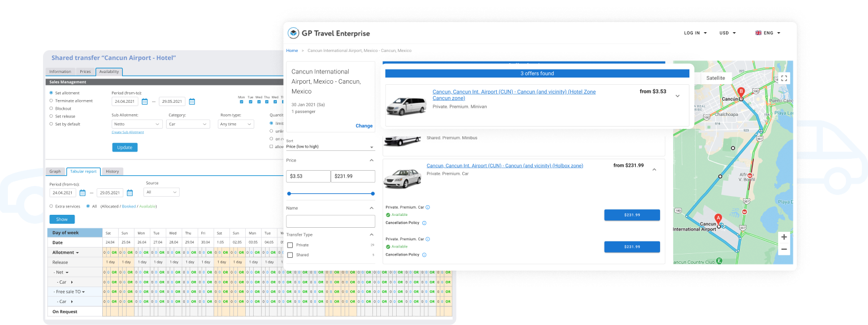Image resolution: width=868 pixels, height=325 pixels.
Task: Collapse the Holbox zone offer chevron
Action: click(654, 170)
